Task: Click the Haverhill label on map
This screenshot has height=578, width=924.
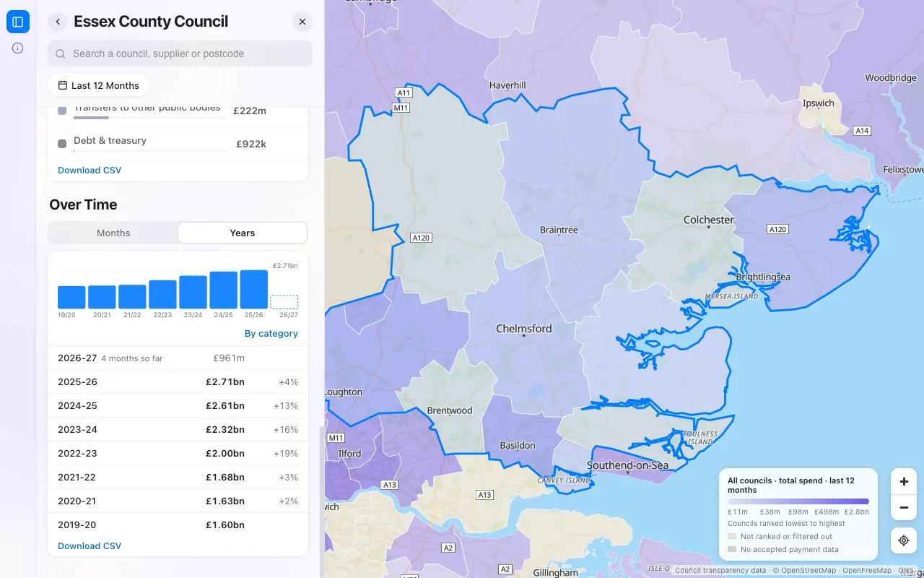Action: click(x=507, y=85)
